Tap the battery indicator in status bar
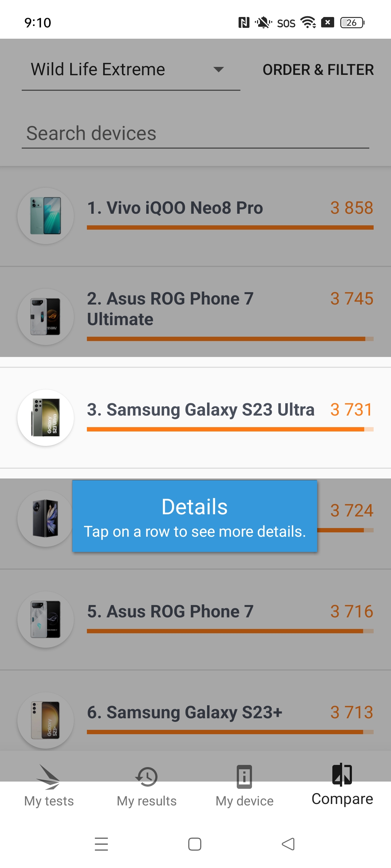The height and width of the screenshot is (868, 391). point(352,22)
